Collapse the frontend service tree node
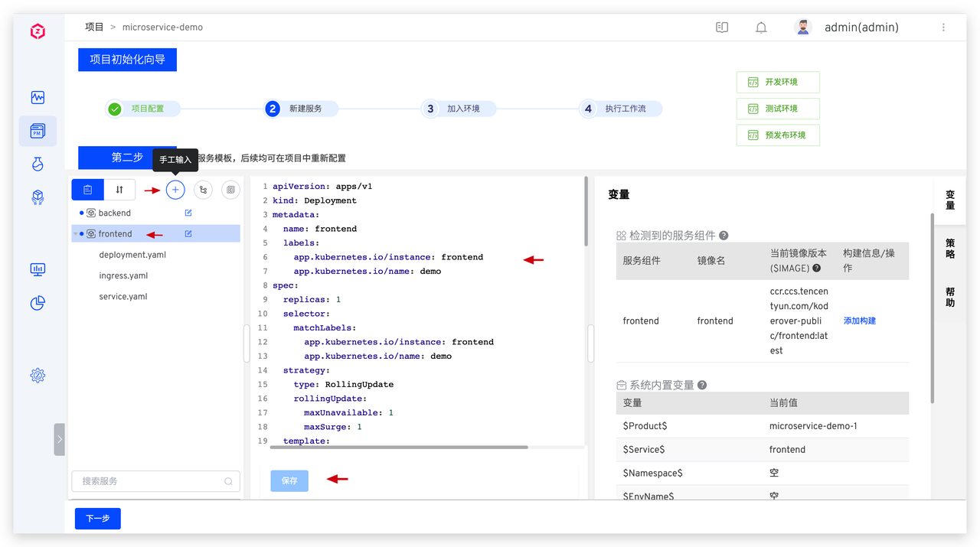The height and width of the screenshot is (547, 980). (75, 233)
